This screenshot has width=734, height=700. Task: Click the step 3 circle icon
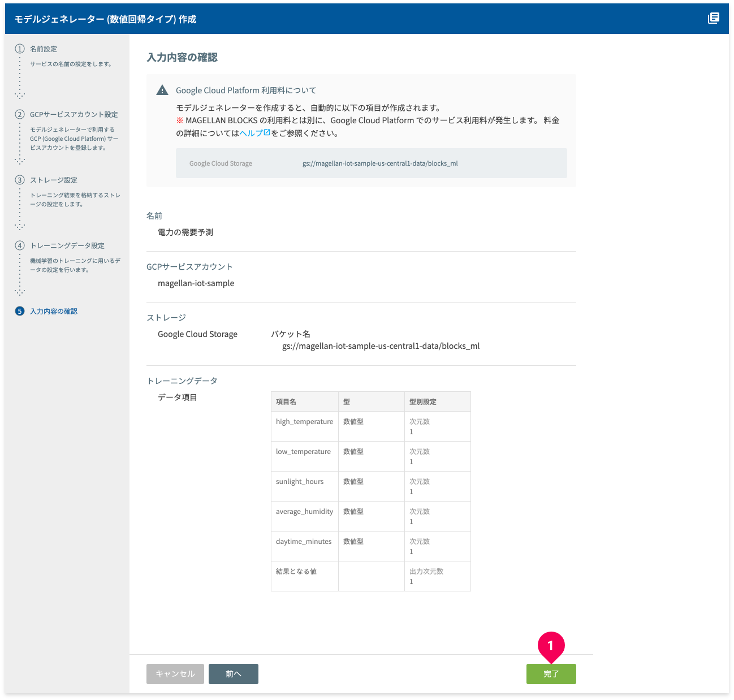click(20, 180)
